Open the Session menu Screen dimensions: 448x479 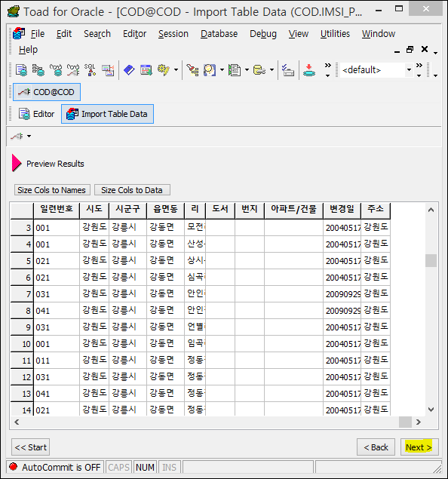tap(173, 34)
